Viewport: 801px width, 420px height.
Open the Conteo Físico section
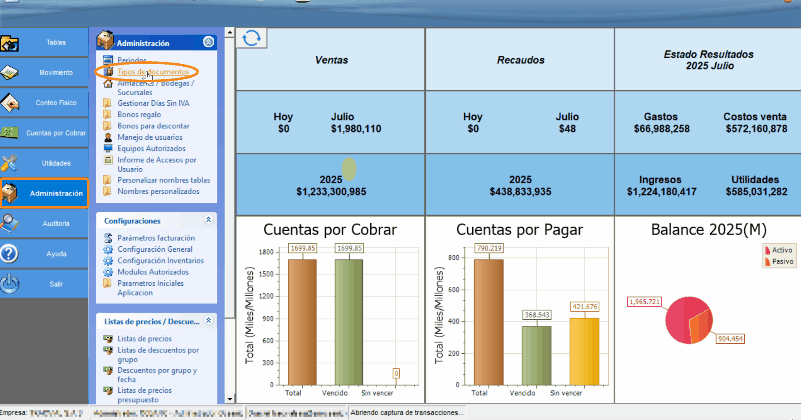point(44,102)
